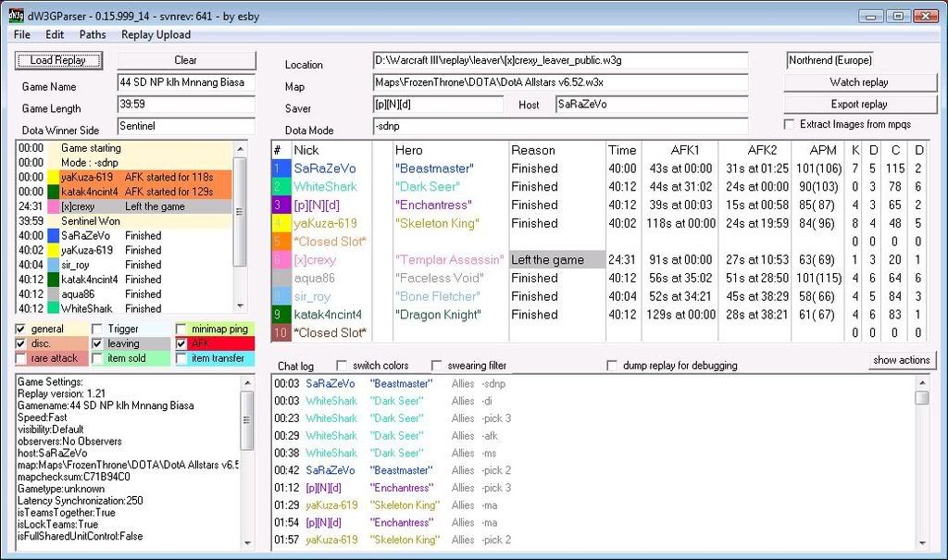Viewport: 948px width, 560px height.
Task: Click the Map path field
Action: pyautogui.click(x=560, y=82)
